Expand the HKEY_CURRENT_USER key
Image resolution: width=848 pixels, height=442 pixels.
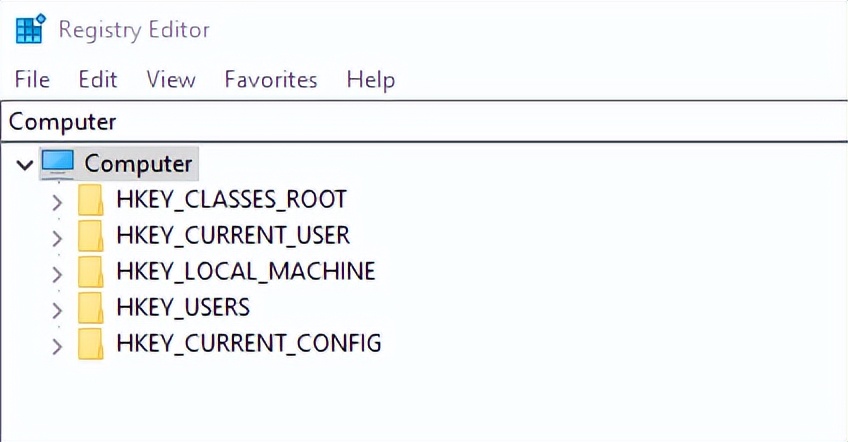click(x=57, y=238)
